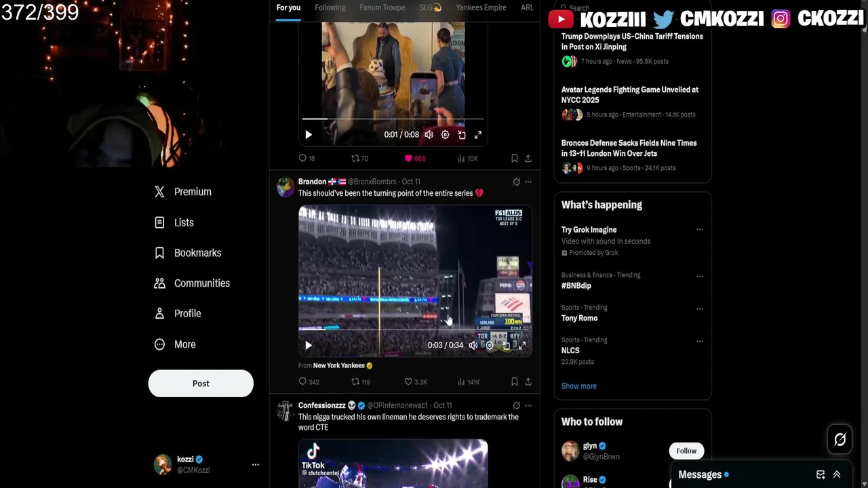Open Show more under What's happening
The height and width of the screenshot is (488, 868).
579,386
